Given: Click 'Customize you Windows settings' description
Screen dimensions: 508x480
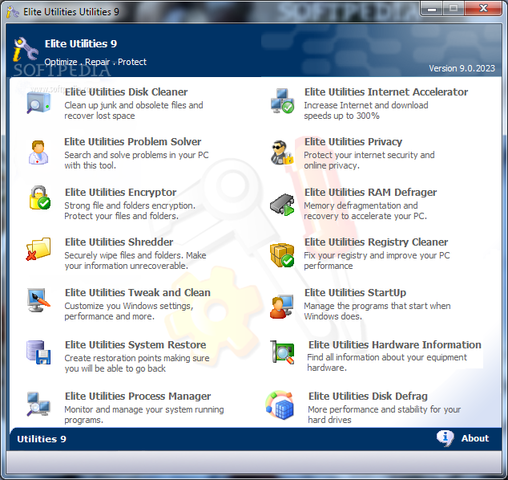Looking at the screenshot, I should (129, 311).
